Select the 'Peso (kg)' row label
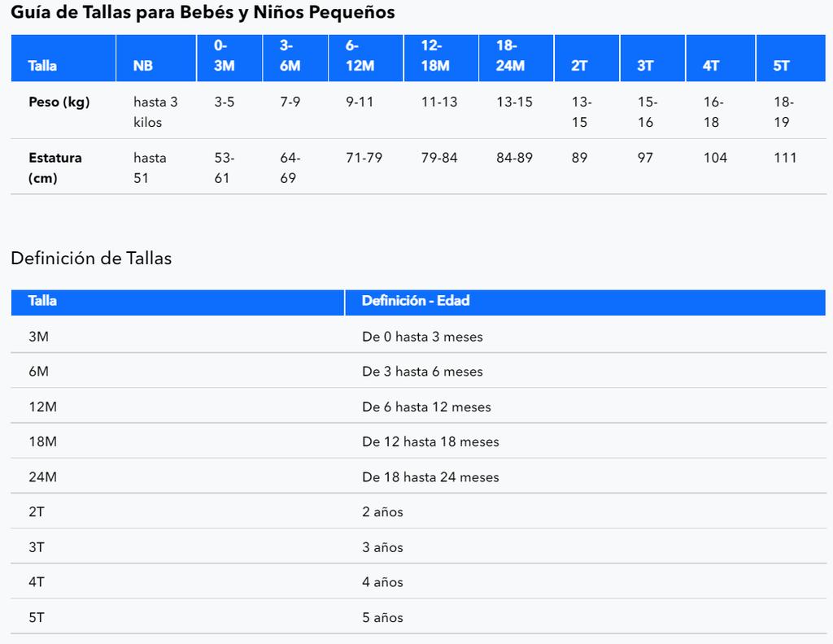 (59, 102)
